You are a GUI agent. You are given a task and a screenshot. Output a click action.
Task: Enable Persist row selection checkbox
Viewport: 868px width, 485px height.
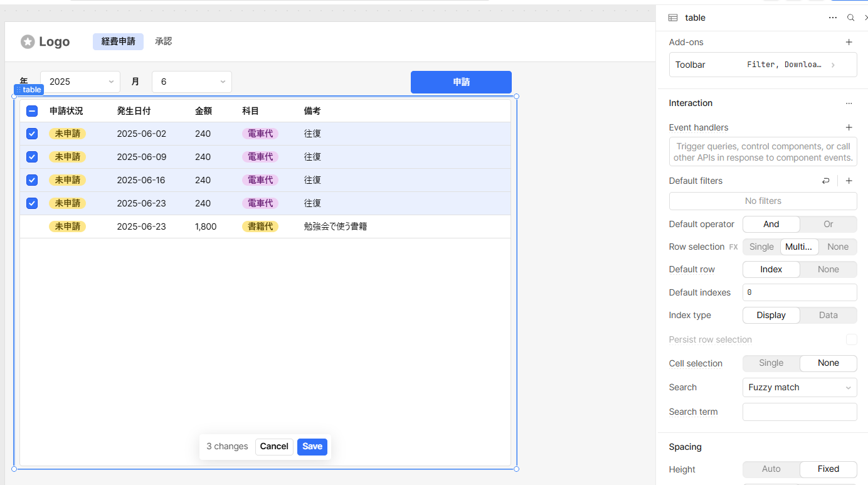click(851, 339)
